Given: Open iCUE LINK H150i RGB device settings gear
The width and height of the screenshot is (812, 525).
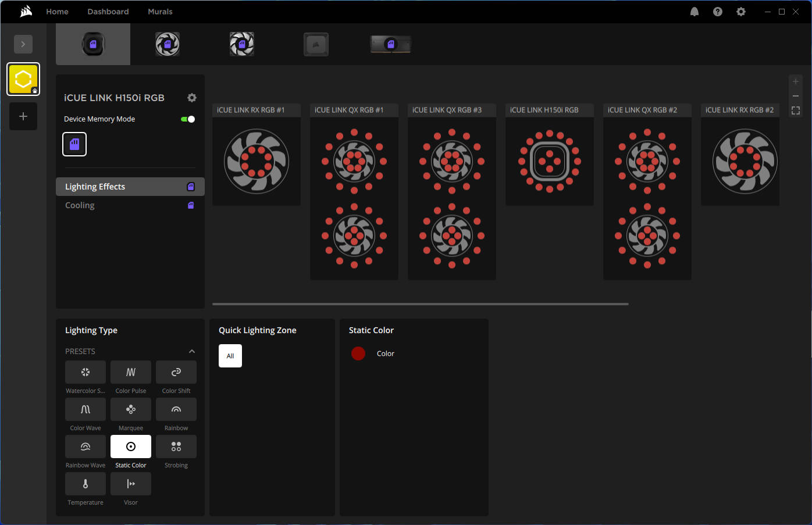Looking at the screenshot, I should pos(192,98).
